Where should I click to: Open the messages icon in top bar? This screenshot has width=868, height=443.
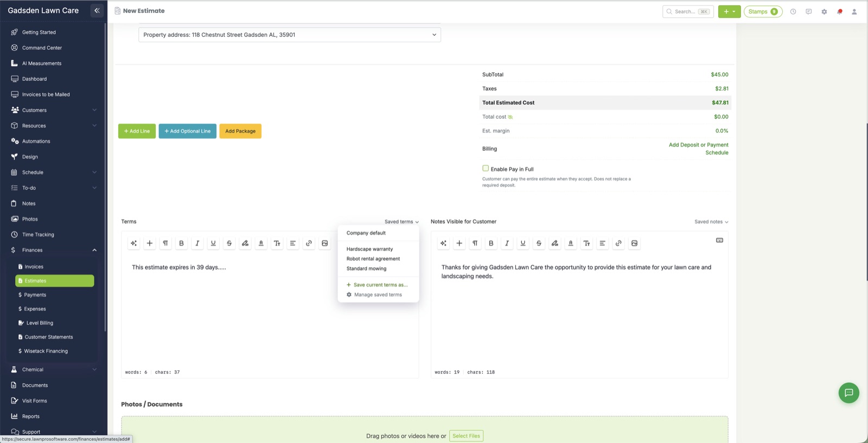tap(809, 11)
